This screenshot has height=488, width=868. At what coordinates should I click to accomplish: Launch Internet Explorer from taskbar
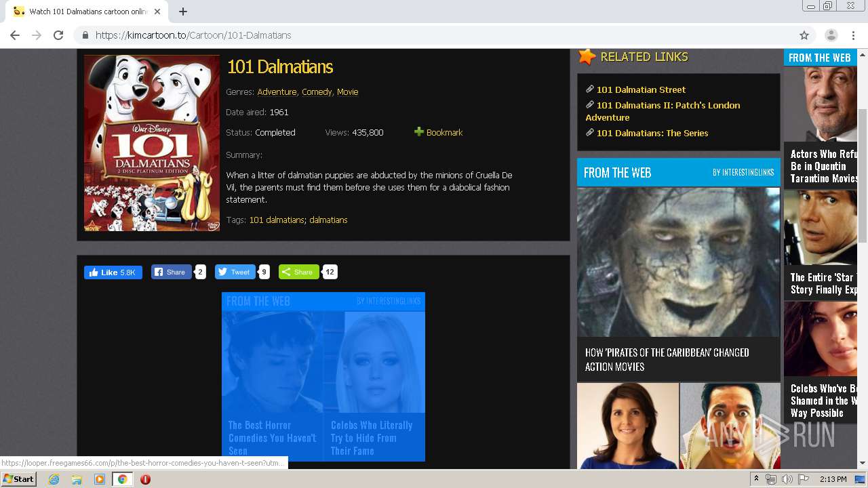coord(54,479)
